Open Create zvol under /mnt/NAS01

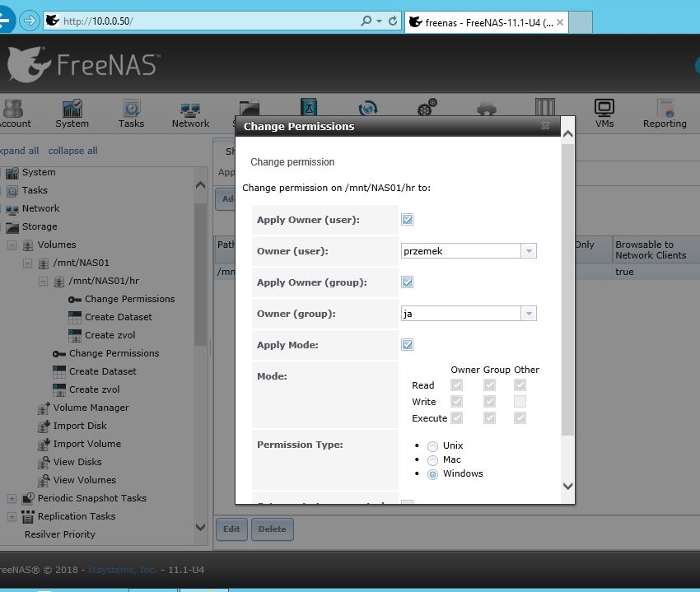tap(94, 389)
